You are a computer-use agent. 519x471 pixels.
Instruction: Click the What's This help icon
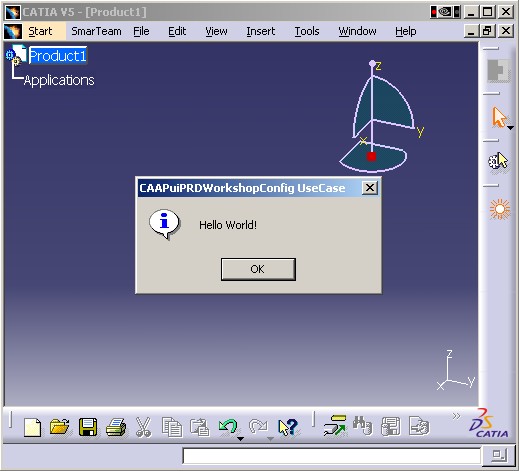click(x=288, y=427)
